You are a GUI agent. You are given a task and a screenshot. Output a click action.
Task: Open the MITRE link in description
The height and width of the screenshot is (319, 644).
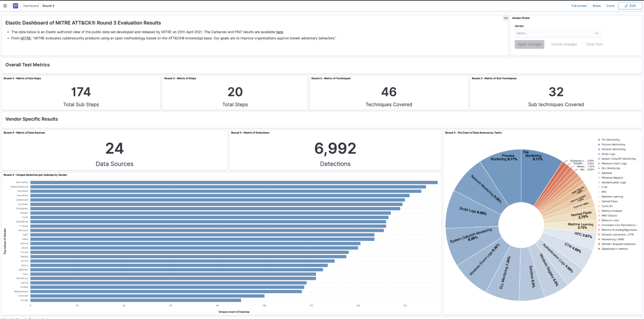point(26,38)
